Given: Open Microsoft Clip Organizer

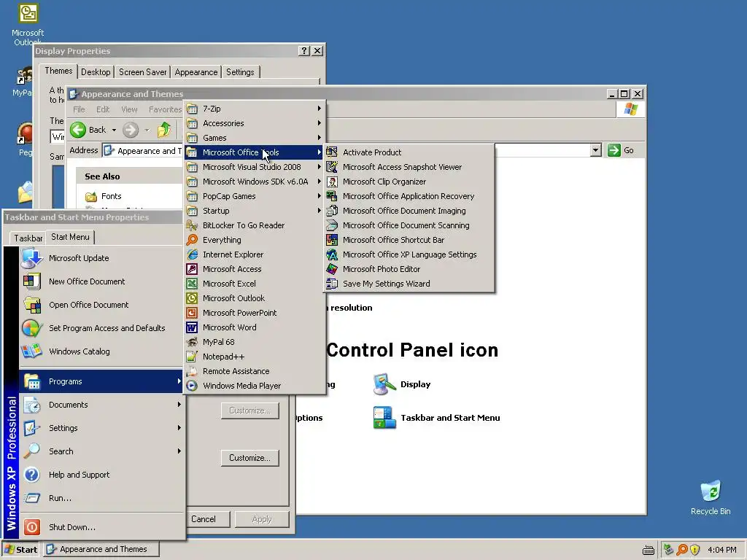Looking at the screenshot, I should click(409, 182).
